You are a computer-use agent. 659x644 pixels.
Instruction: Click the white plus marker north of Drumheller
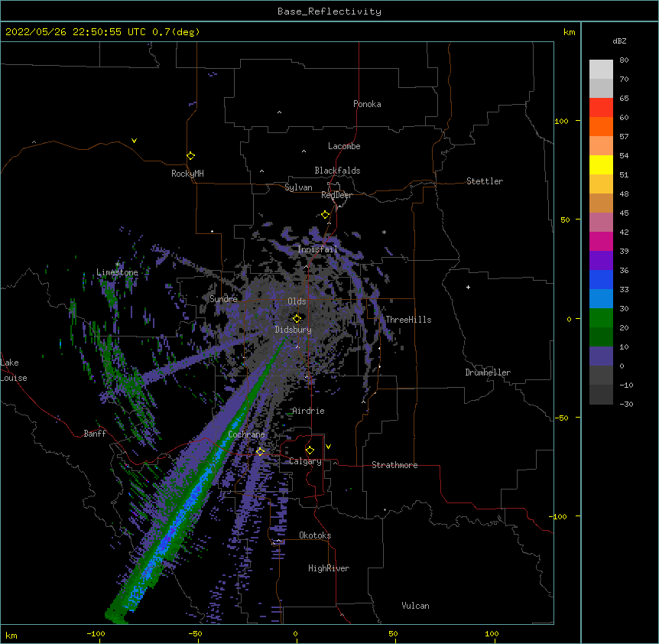point(468,287)
